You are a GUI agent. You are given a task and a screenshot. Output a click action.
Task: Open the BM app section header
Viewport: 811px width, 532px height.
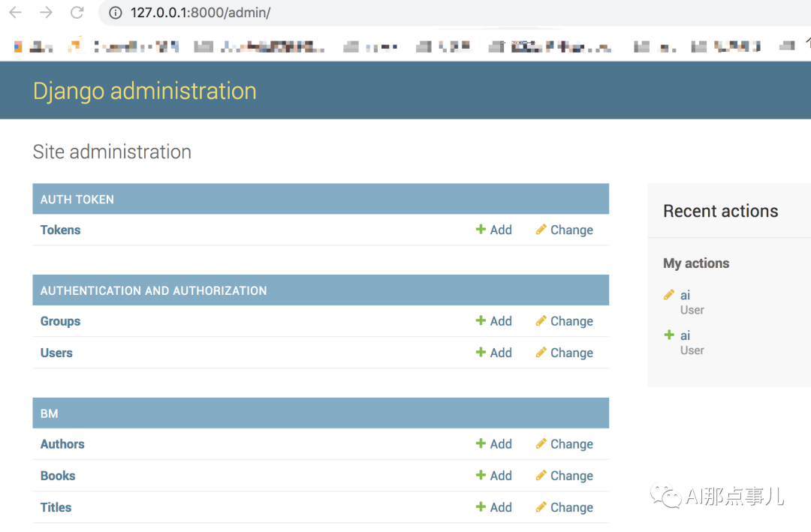pyautogui.click(x=49, y=414)
